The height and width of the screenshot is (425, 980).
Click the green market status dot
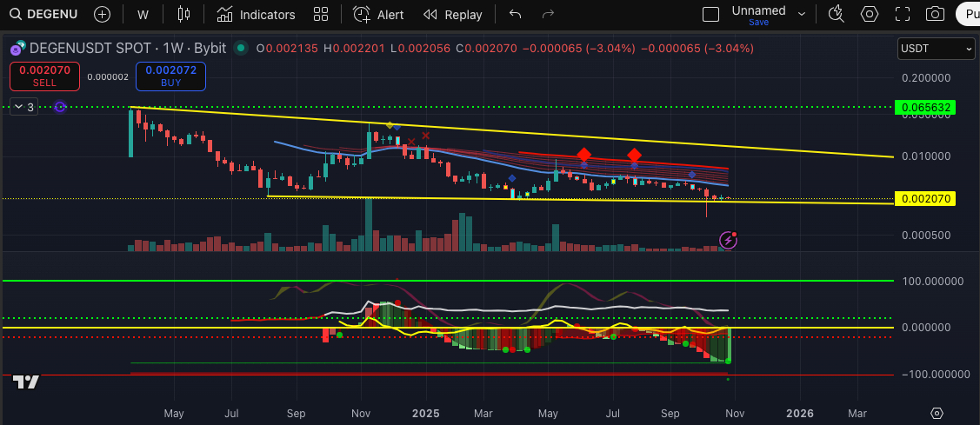click(239, 48)
